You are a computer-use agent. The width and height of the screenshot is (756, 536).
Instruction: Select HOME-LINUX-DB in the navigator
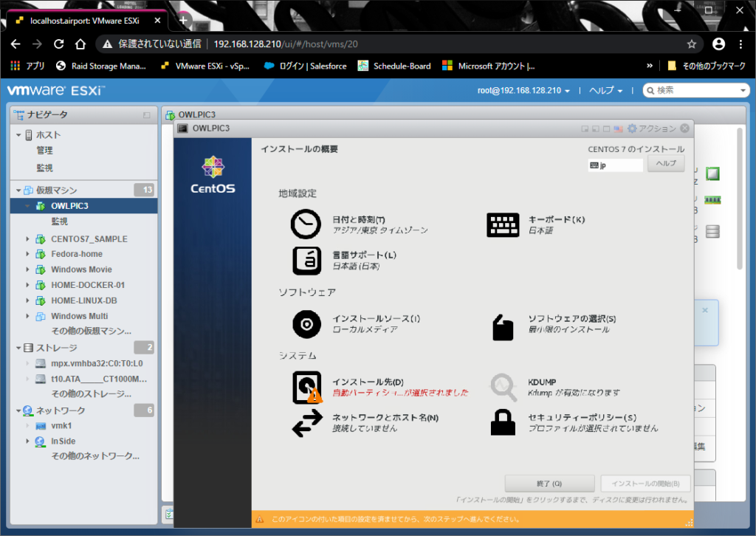click(84, 300)
